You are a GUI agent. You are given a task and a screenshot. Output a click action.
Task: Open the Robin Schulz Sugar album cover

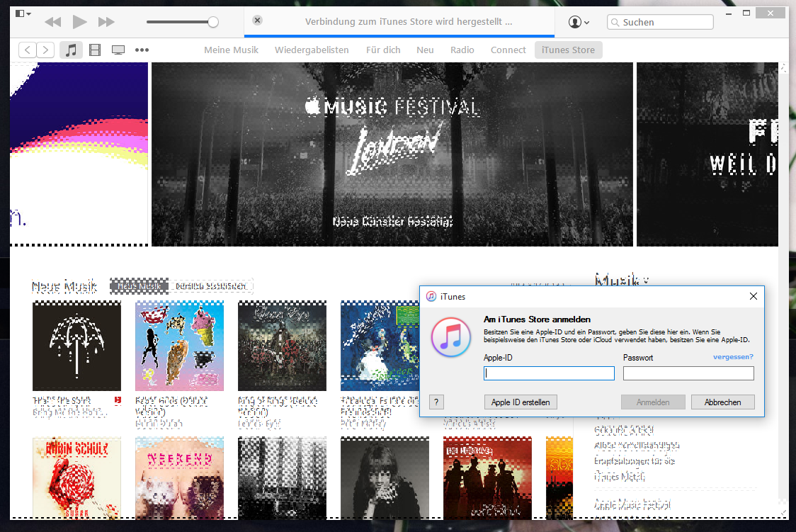point(76,477)
